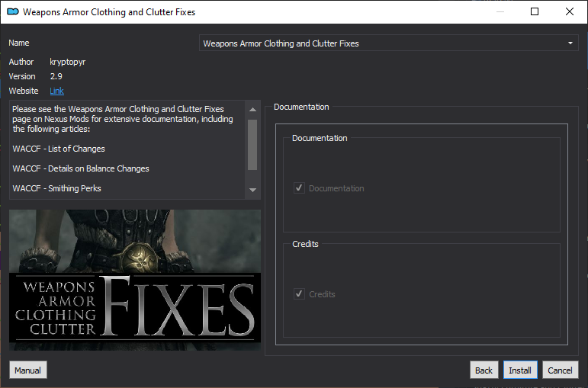Go Back to previous installer step
The image size is (588, 388).
[484, 370]
